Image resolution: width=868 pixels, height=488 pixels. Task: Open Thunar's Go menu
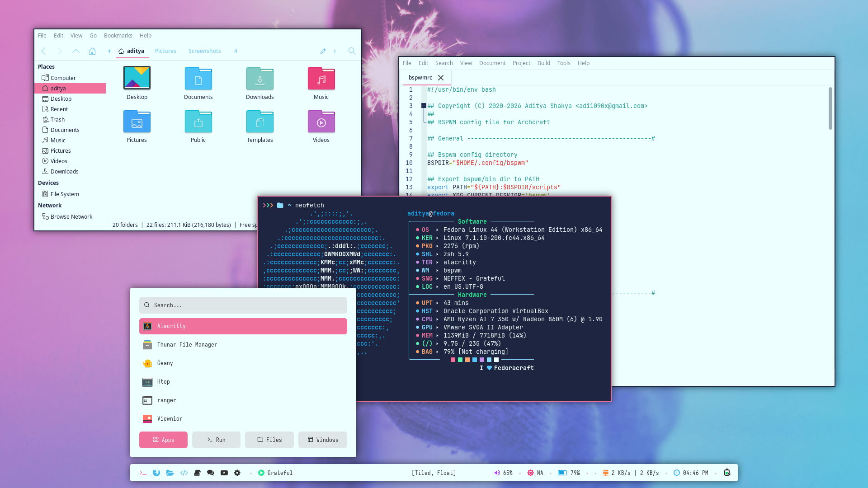[x=93, y=35]
